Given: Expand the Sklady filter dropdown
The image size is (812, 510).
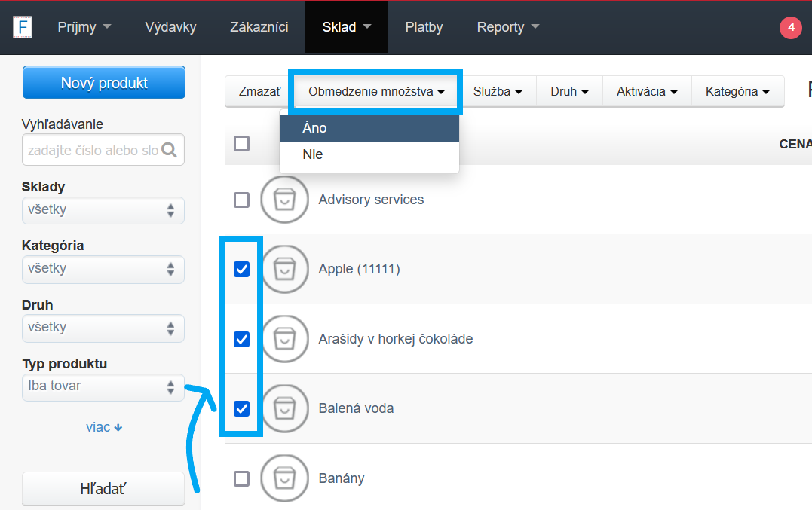Looking at the screenshot, I should pyautogui.click(x=103, y=210).
